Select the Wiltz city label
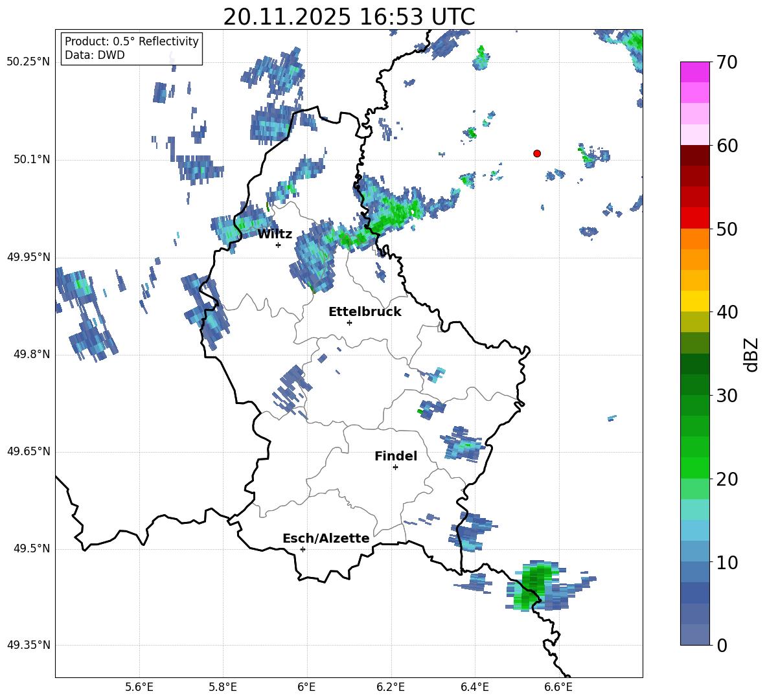The height and width of the screenshot is (700, 767). (275, 234)
